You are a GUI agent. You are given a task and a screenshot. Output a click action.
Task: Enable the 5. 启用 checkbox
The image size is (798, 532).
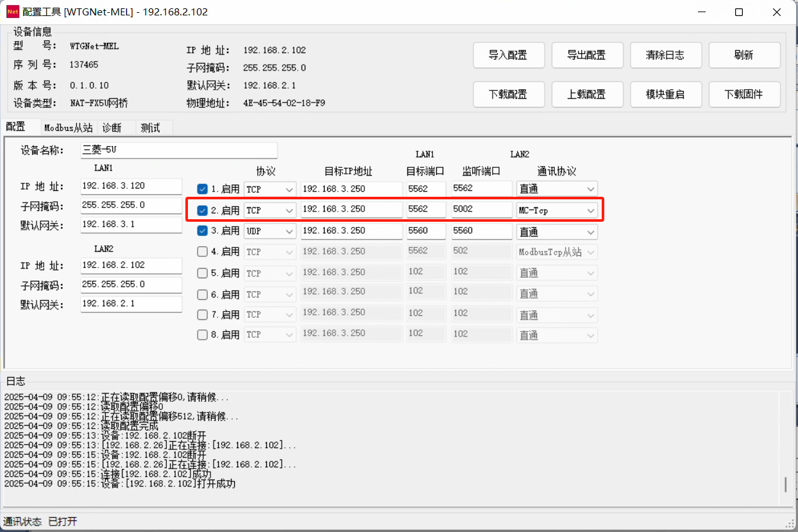pyautogui.click(x=203, y=273)
